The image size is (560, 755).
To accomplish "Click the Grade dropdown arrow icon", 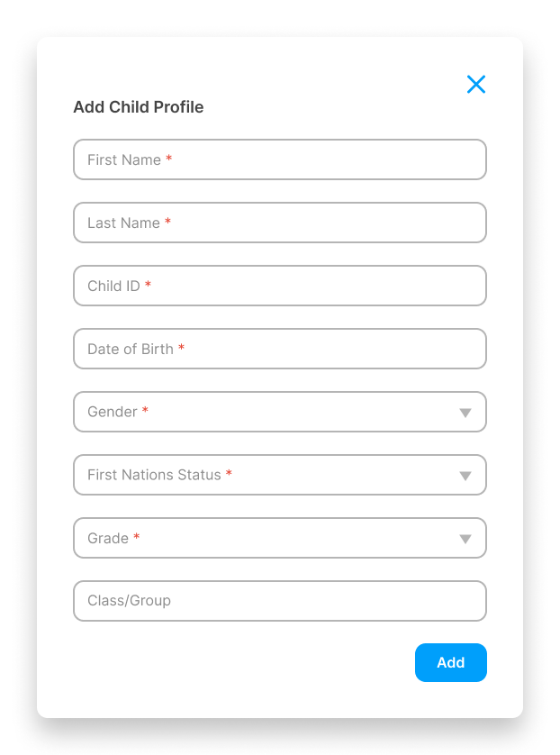I will coord(465,538).
